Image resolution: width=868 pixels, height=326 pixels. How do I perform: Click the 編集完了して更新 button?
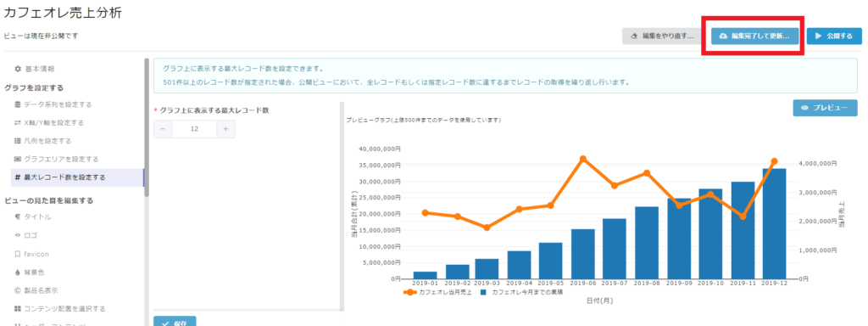pyautogui.click(x=755, y=36)
